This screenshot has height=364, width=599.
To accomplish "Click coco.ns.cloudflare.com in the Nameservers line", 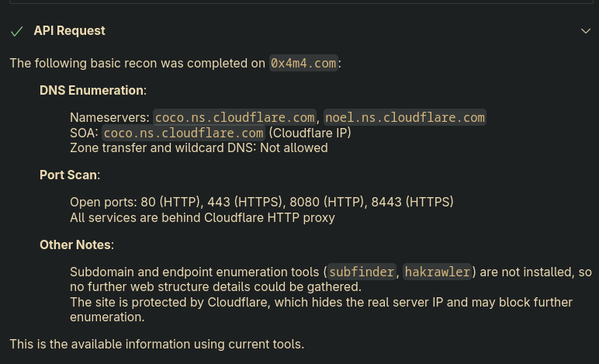I will coord(234,117).
